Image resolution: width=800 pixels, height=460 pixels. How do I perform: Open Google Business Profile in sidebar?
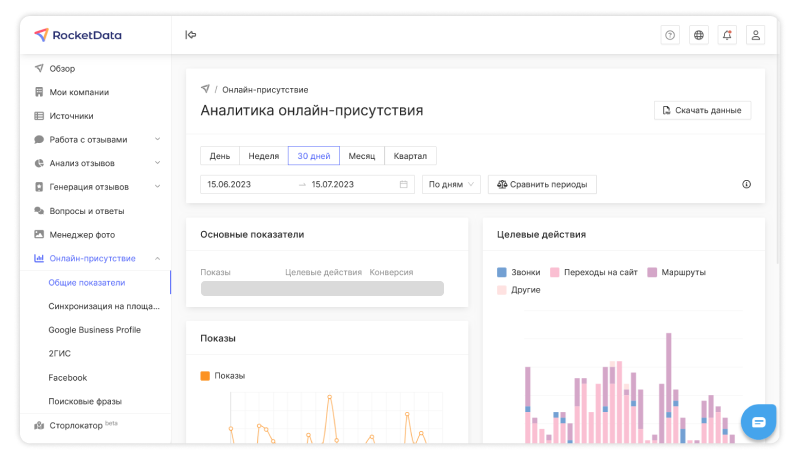pos(94,330)
